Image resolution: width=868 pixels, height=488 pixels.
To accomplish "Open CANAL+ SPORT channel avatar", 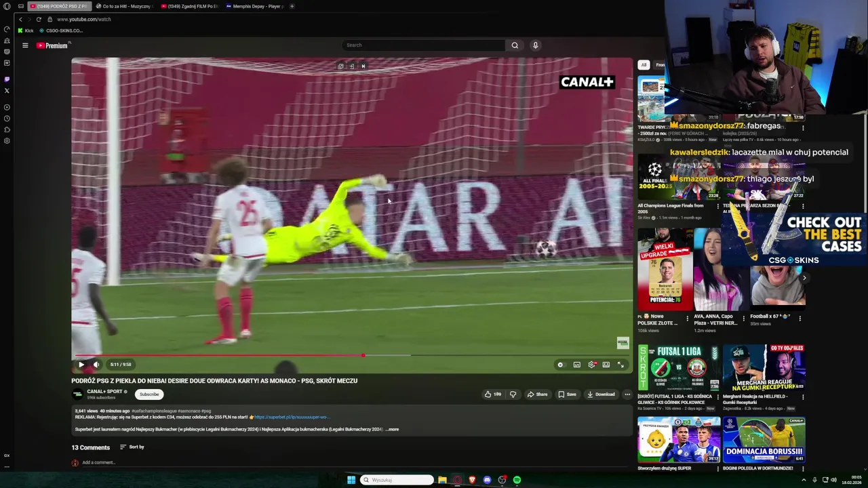I will (77, 394).
